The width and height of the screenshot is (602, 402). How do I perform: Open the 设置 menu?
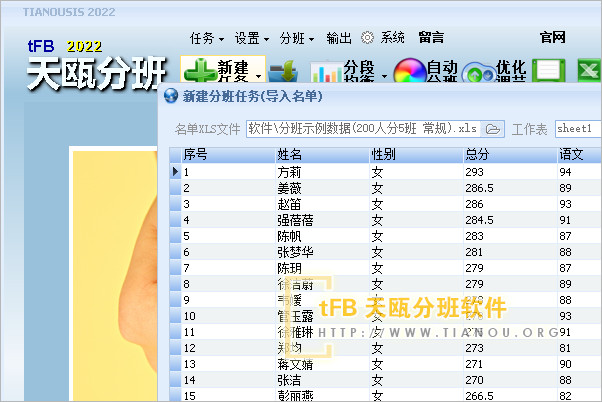[252, 38]
